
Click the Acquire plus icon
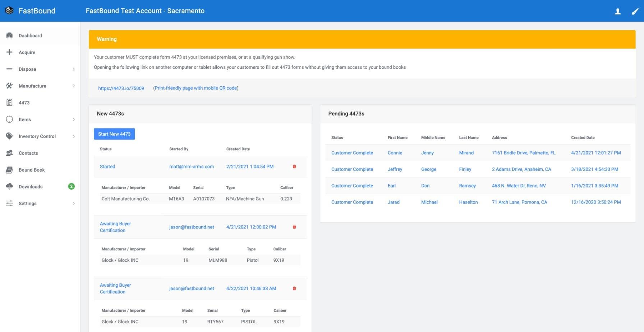tap(10, 53)
